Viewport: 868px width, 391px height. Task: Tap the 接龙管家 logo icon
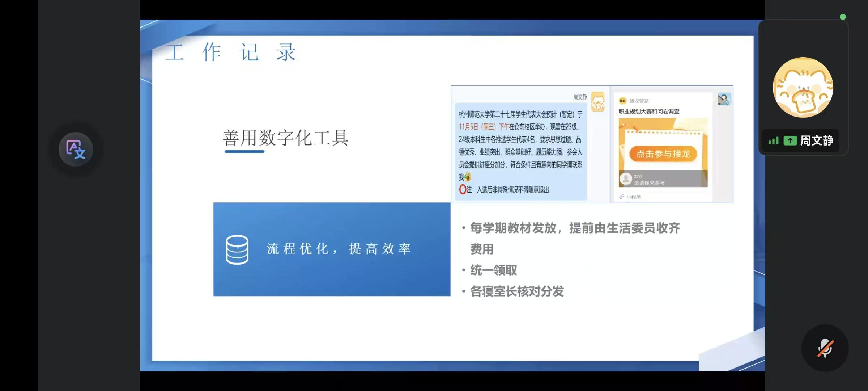coord(622,101)
